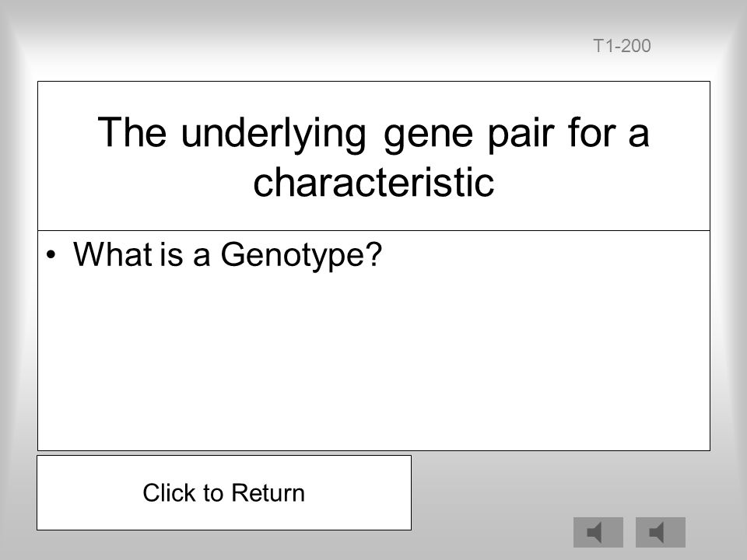Click the word "gene" in the title

tap(426, 135)
